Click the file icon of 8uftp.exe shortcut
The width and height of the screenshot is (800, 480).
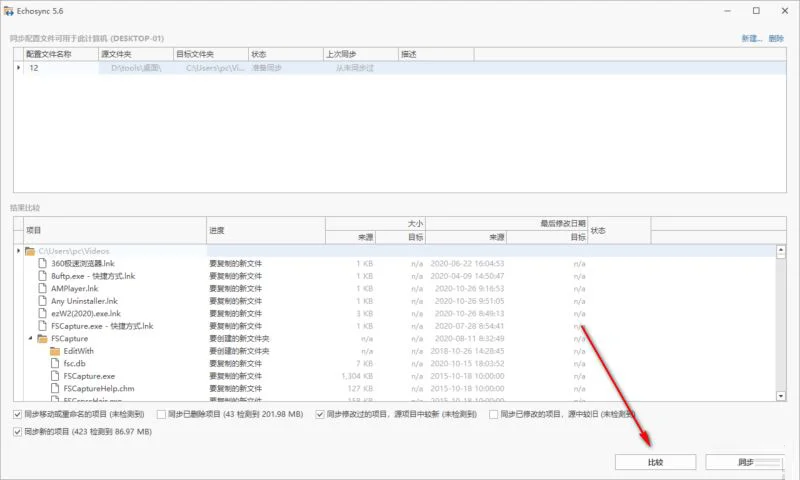(43, 276)
